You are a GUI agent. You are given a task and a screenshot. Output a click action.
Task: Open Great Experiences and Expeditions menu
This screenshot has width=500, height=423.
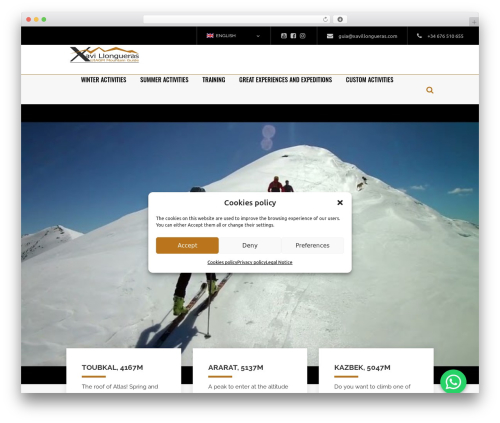pyautogui.click(x=285, y=80)
